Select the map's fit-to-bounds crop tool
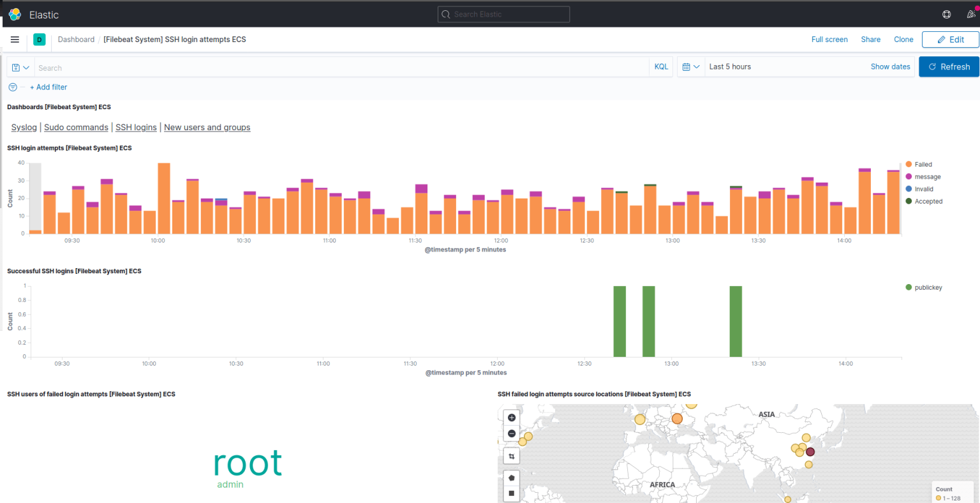The width and height of the screenshot is (980, 503). click(x=511, y=456)
